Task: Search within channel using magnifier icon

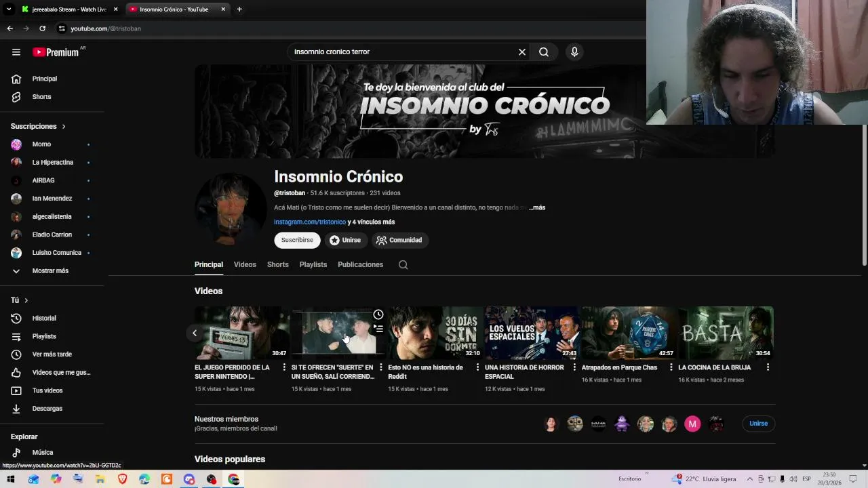Action: coord(403,265)
